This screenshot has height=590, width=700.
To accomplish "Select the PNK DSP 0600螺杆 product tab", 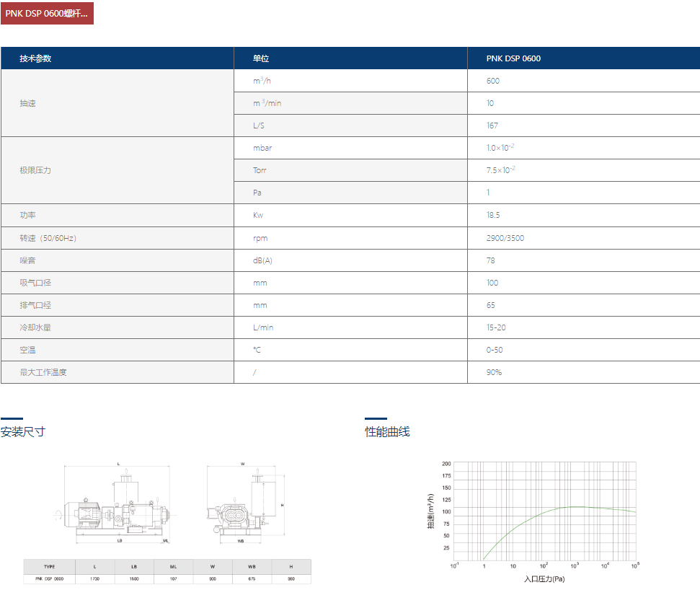I will click(47, 13).
